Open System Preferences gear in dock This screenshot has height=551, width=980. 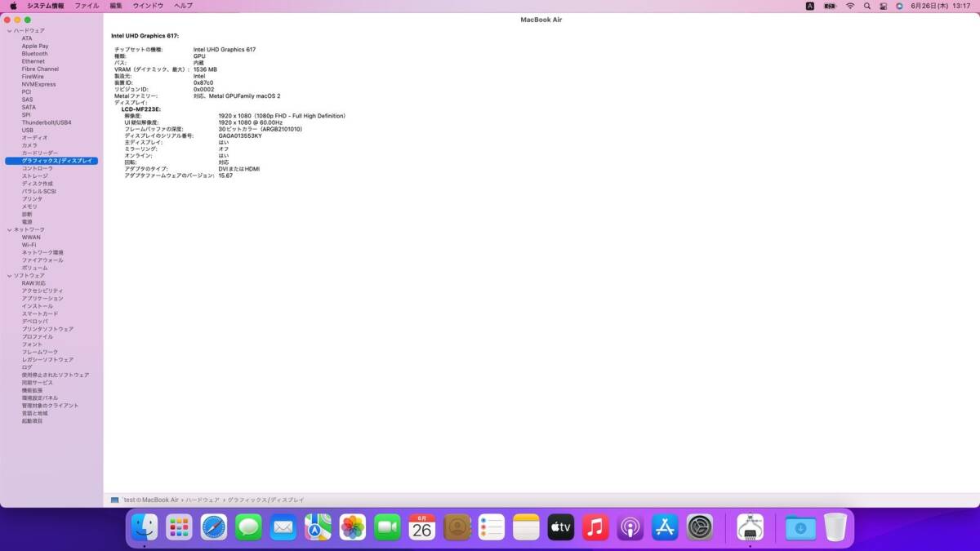700,528
